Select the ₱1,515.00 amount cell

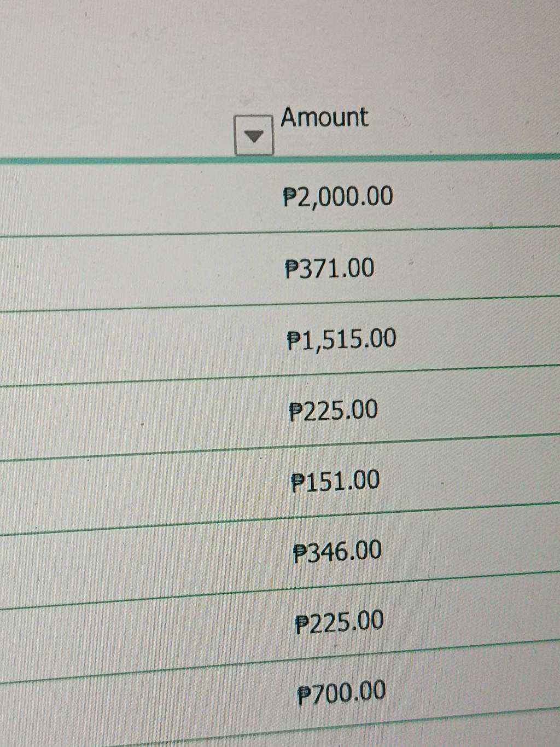point(341,339)
